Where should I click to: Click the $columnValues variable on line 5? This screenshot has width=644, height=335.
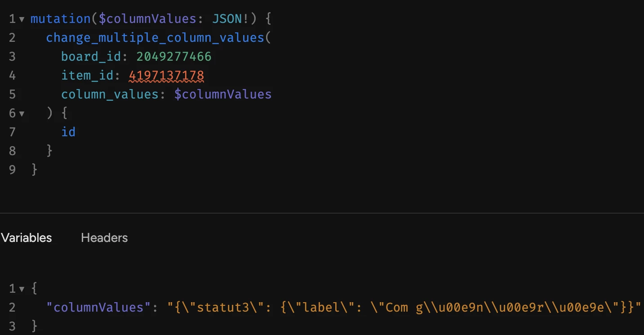click(x=223, y=94)
